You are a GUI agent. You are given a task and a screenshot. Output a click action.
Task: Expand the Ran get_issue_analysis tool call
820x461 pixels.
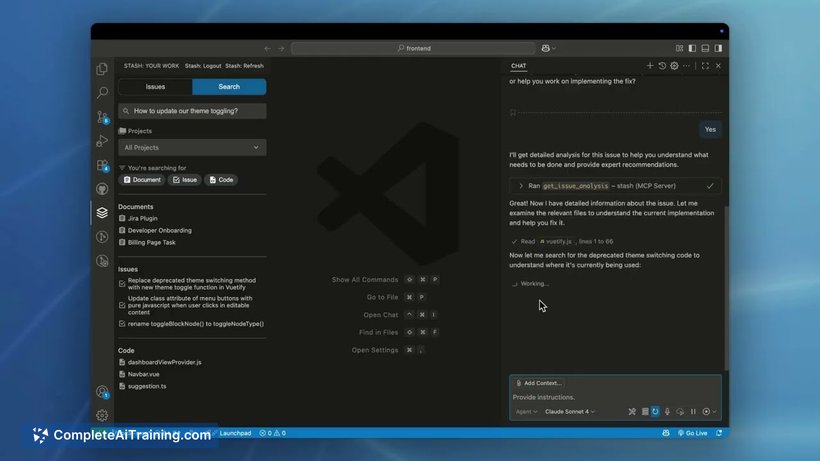point(614,186)
